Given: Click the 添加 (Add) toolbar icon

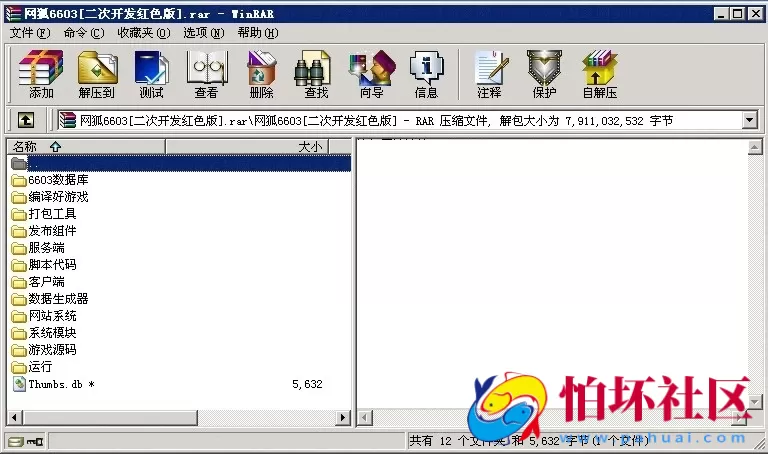Looking at the screenshot, I should (x=41, y=73).
